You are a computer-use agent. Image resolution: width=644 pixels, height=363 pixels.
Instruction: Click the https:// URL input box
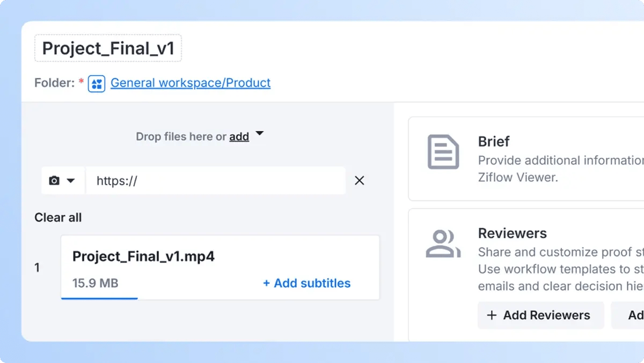pos(215,180)
